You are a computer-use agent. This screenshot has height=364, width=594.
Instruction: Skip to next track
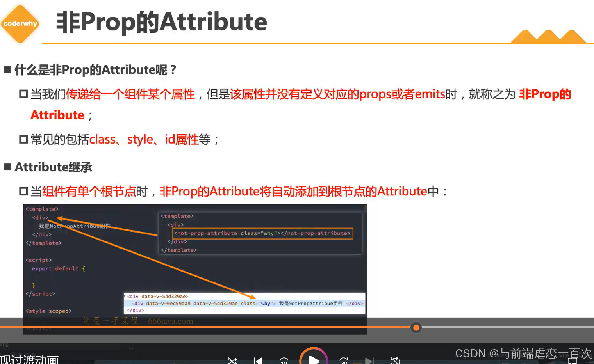369,360
